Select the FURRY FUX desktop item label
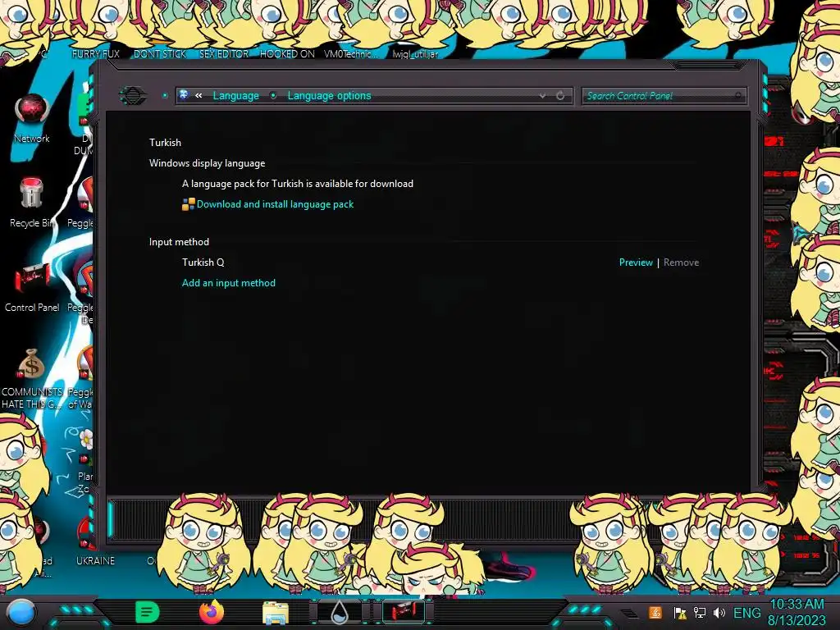840x630 pixels. [x=96, y=54]
